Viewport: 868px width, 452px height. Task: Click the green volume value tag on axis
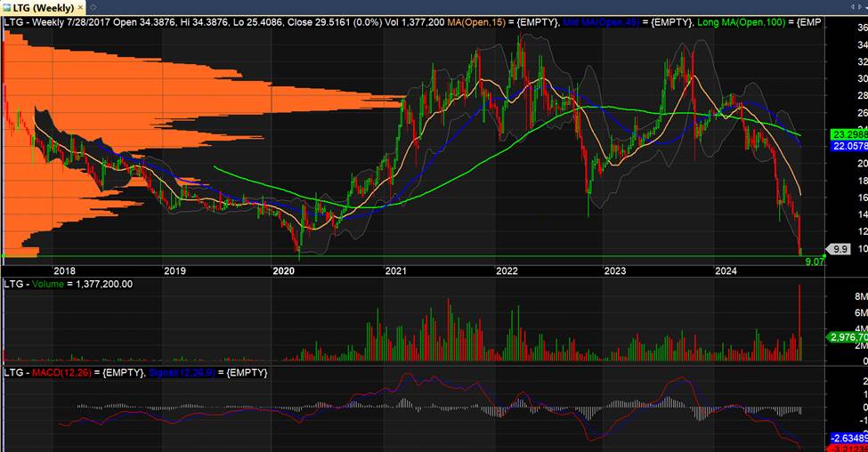pos(848,337)
